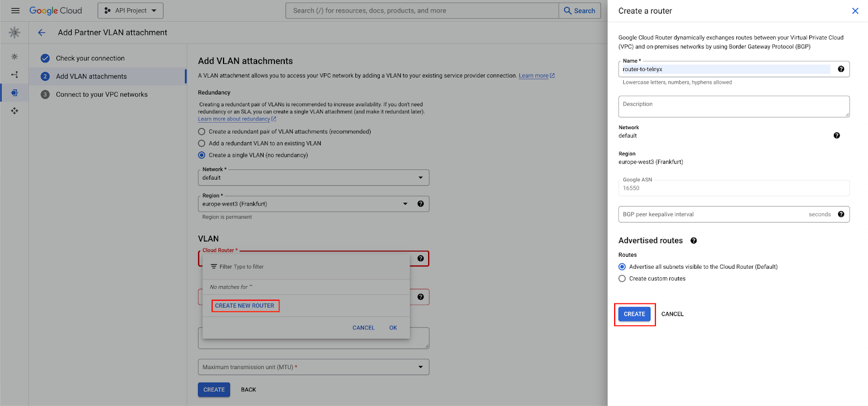Screen dimensions: 868x406
Task: Click the top search resources field
Action: 422,10
